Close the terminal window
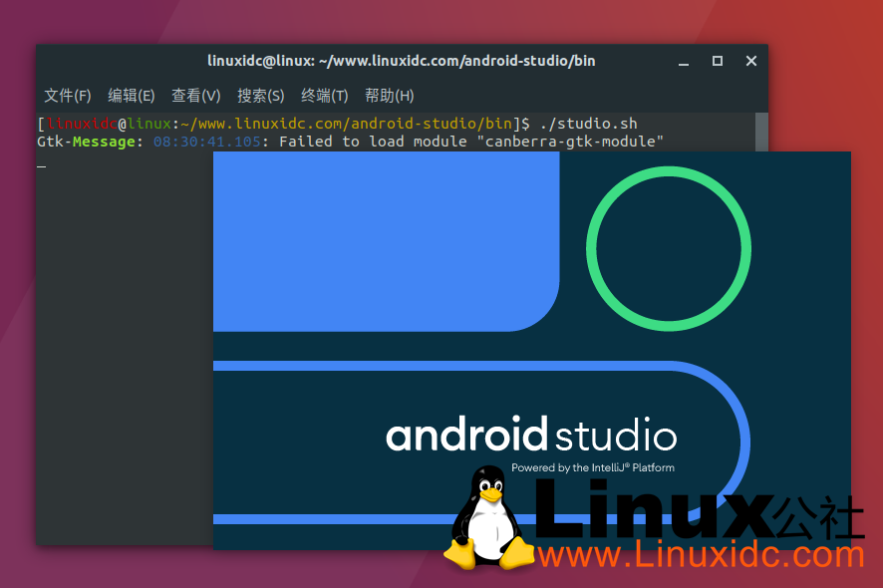This screenshot has width=883, height=588. [751, 61]
